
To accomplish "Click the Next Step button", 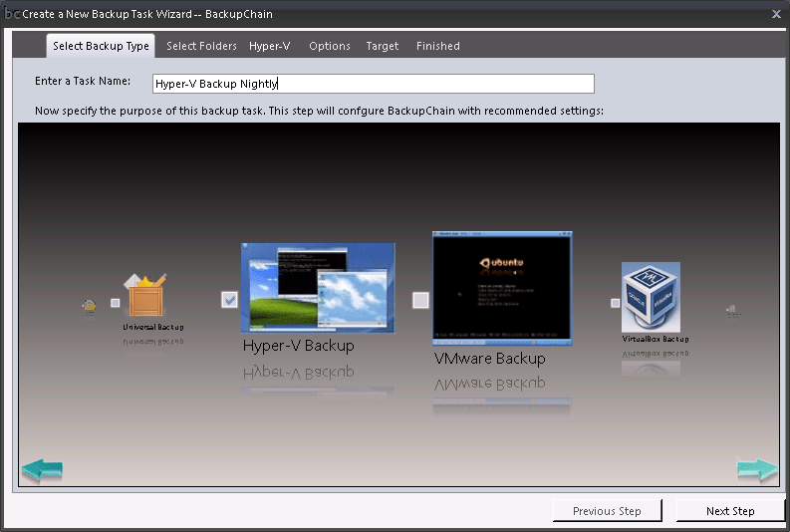I will tap(730, 511).
